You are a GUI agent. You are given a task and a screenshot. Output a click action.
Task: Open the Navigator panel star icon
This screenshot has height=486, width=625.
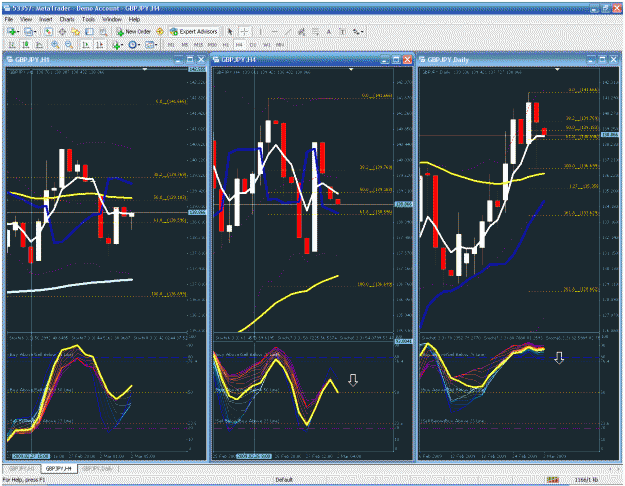tap(75, 31)
